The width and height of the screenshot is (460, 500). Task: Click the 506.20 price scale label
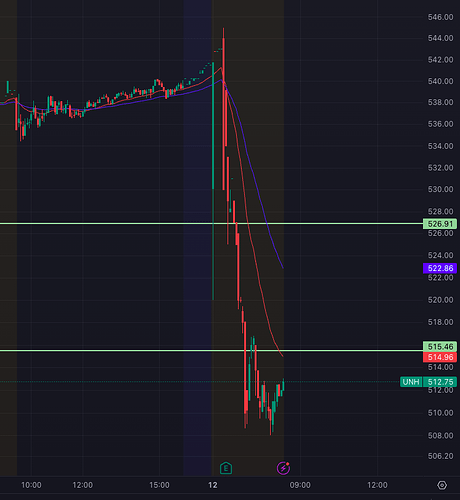(x=440, y=456)
